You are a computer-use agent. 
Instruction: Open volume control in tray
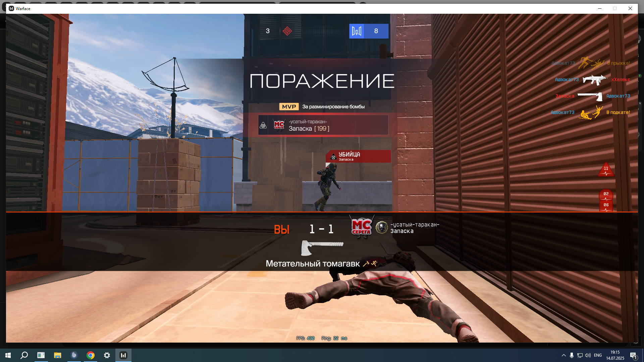[588, 355]
